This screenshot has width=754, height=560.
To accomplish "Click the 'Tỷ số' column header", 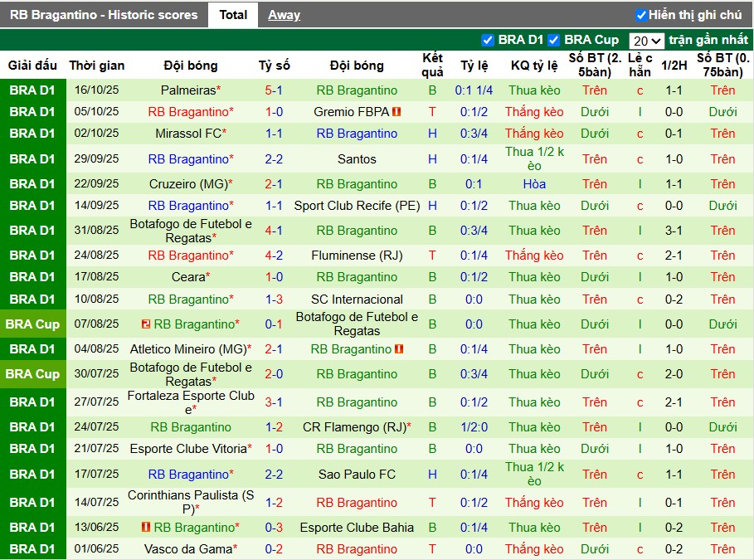I will tap(274, 66).
